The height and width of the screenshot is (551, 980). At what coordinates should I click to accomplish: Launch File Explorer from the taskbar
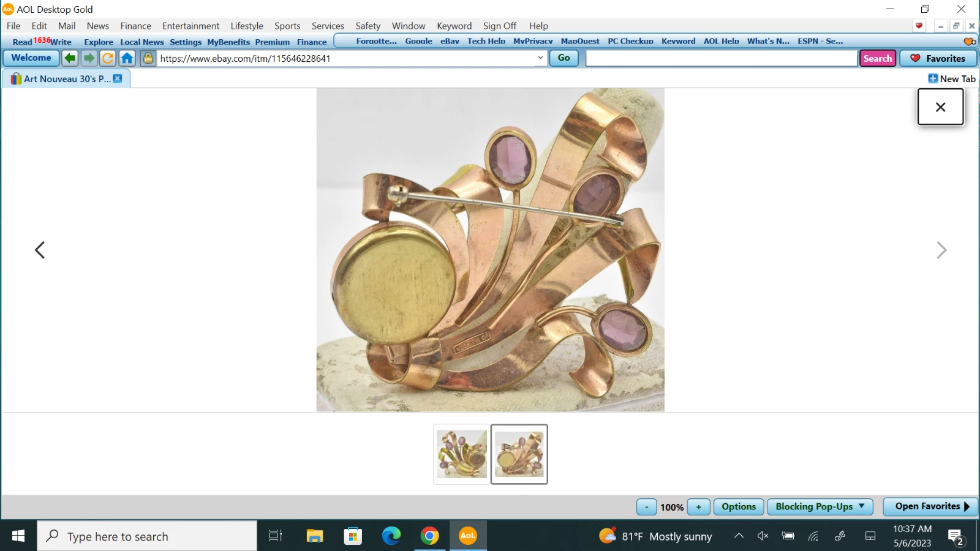tap(315, 536)
